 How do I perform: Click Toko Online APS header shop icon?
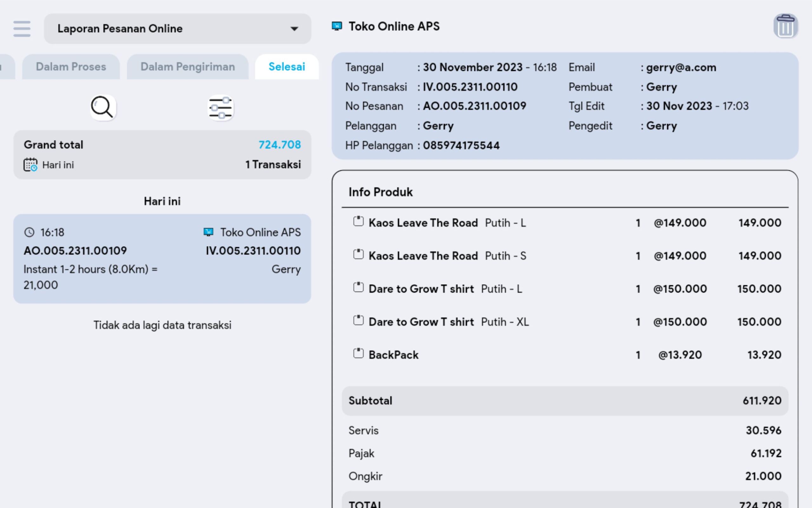click(x=337, y=26)
